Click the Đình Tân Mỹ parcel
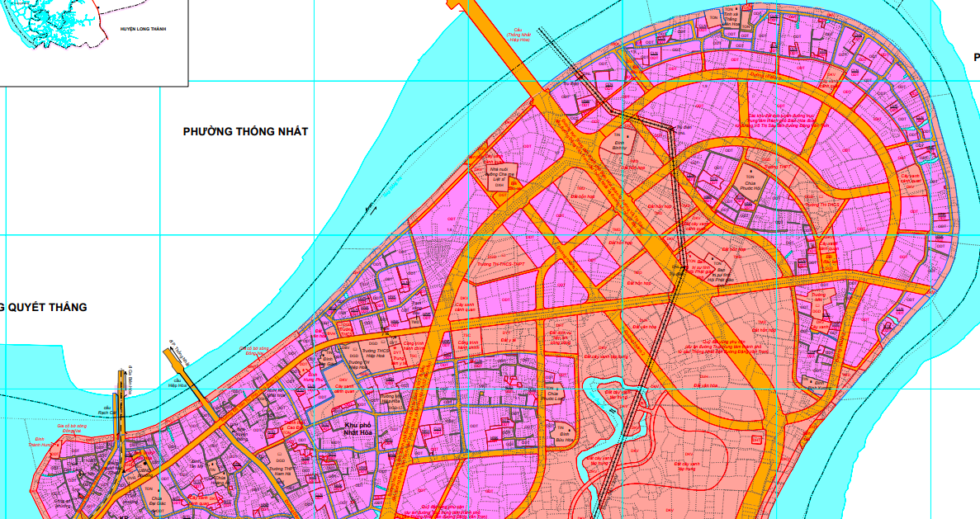 click(x=195, y=465)
